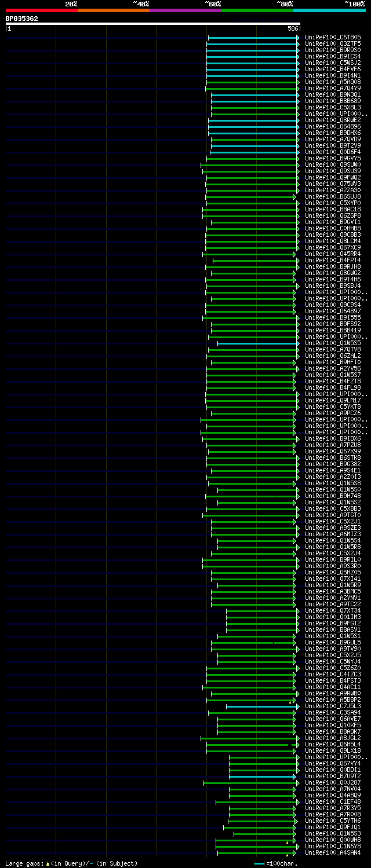Select the query name BP035362
The height and width of the screenshot is (868, 371).
click(x=22, y=19)
